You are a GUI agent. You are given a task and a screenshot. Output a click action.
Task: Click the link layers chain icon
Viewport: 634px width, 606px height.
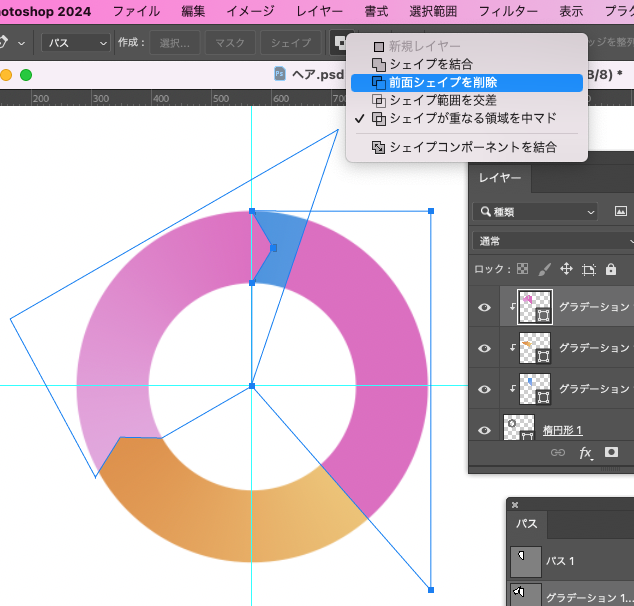point(558,452)
